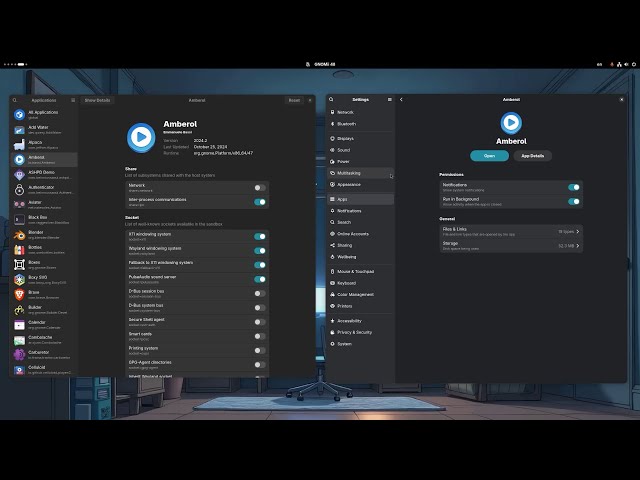Click the volume icon in top bar
The image size is (640, 480).
[x=627, y=64]
